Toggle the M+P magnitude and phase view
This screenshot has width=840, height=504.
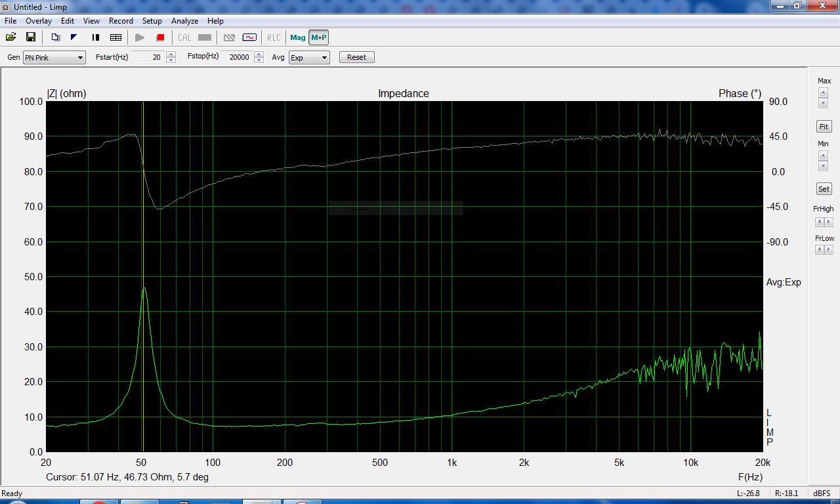pyautogui.click(x=318, y=37)
